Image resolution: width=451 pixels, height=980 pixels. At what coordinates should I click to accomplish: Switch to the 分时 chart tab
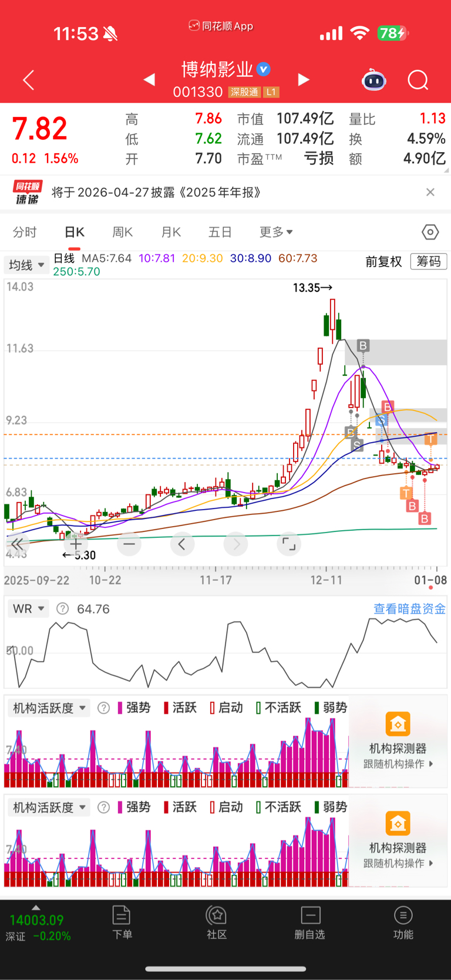point(25,232)
